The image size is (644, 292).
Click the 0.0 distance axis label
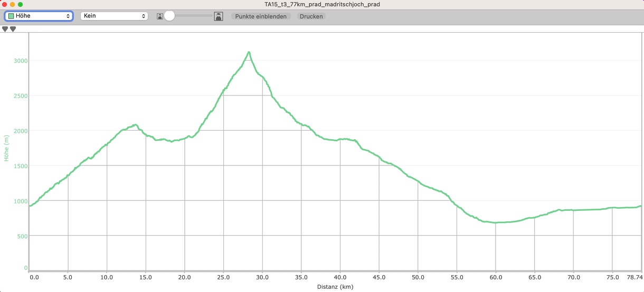(x=34, y=277)
